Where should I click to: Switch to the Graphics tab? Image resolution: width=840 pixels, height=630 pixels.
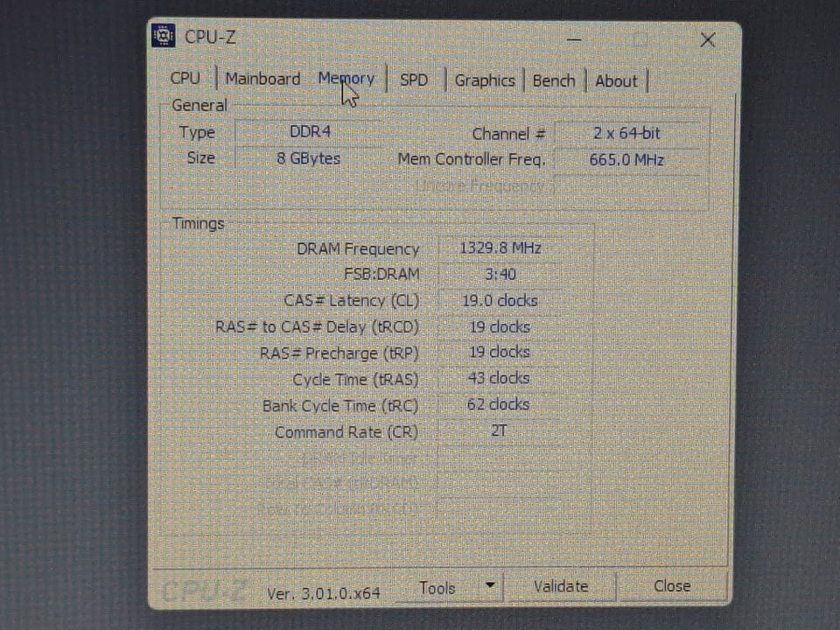484,80
